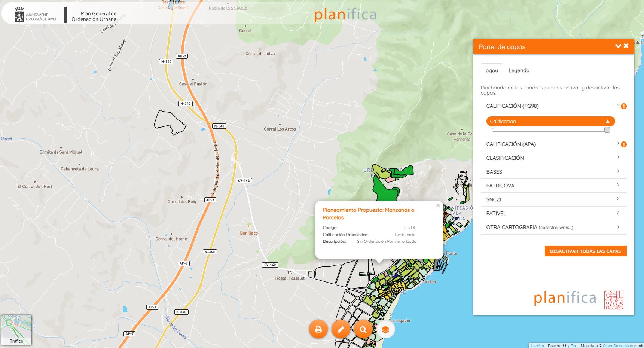This screenshot has height=348, width=644.
Task: Click "Sin Ordenación Pormenorizada" description text
Action: point(387,241)
